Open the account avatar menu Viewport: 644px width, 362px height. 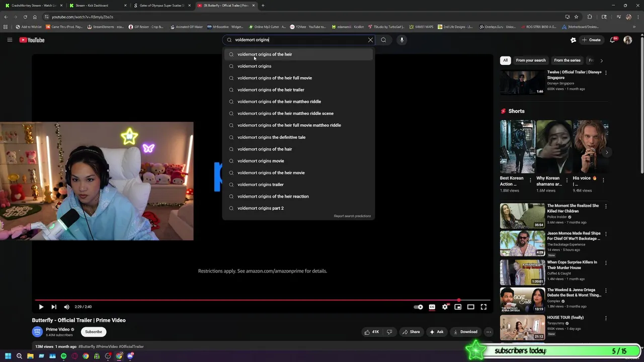tap(627, 40)
